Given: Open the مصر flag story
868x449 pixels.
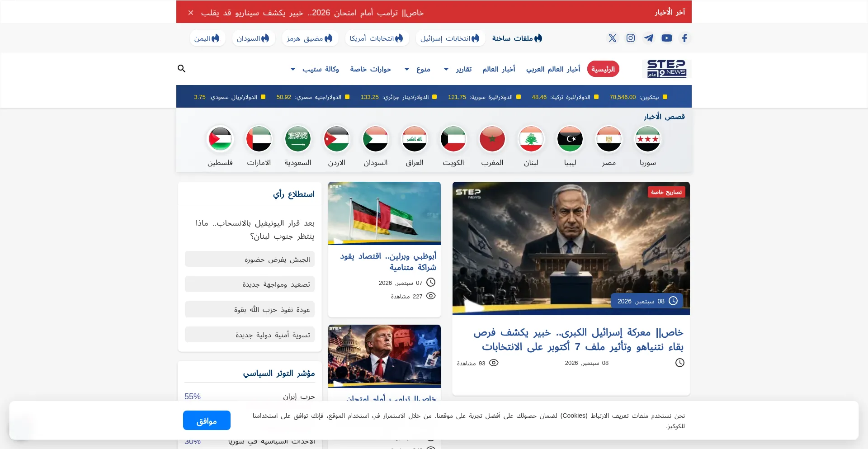Looking at the screenshot, I should (x=609, y=139).
